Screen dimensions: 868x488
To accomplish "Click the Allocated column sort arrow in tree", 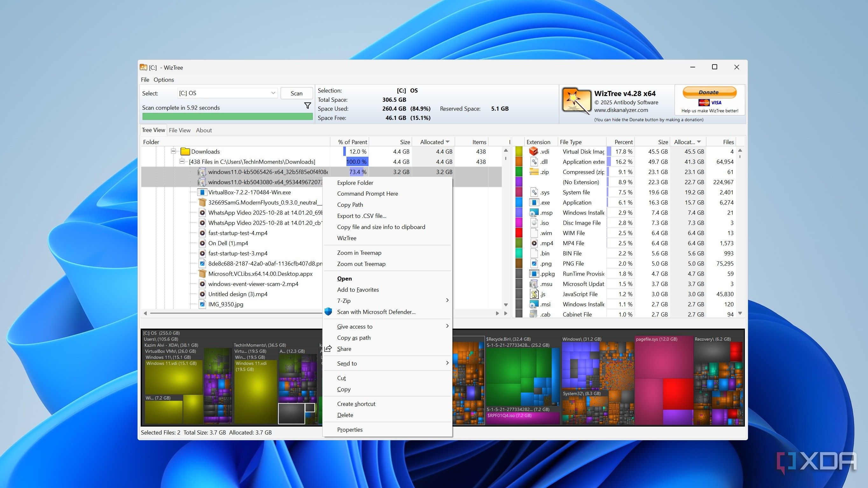I will click(447, 142).
